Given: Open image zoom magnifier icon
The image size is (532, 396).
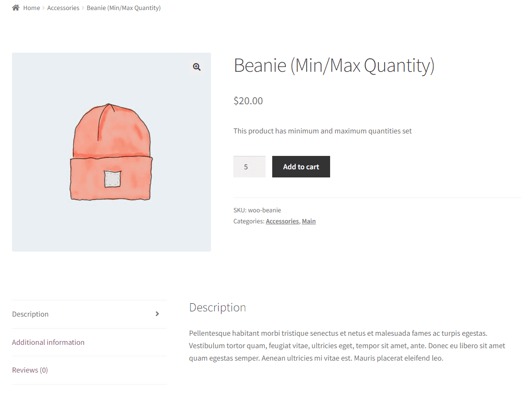Looking at the screenshot, I should (197, 67).
